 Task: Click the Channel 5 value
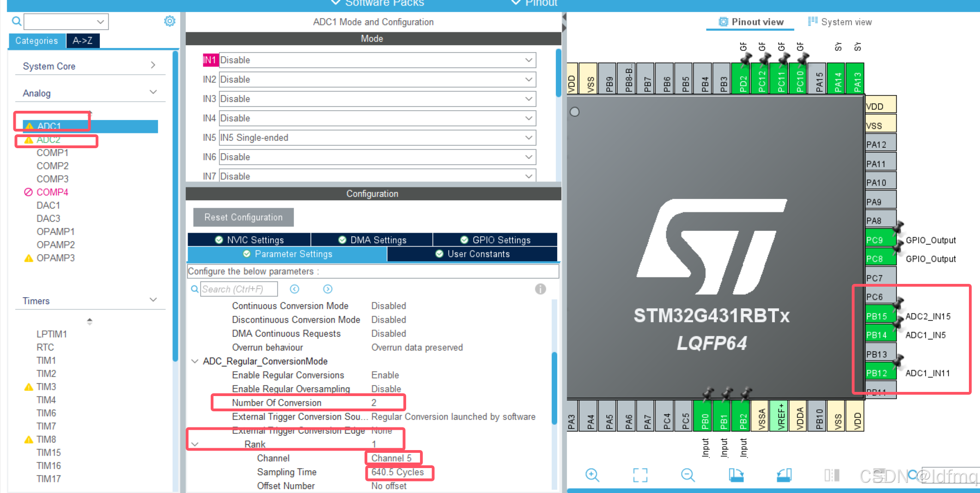click(391, 458)
